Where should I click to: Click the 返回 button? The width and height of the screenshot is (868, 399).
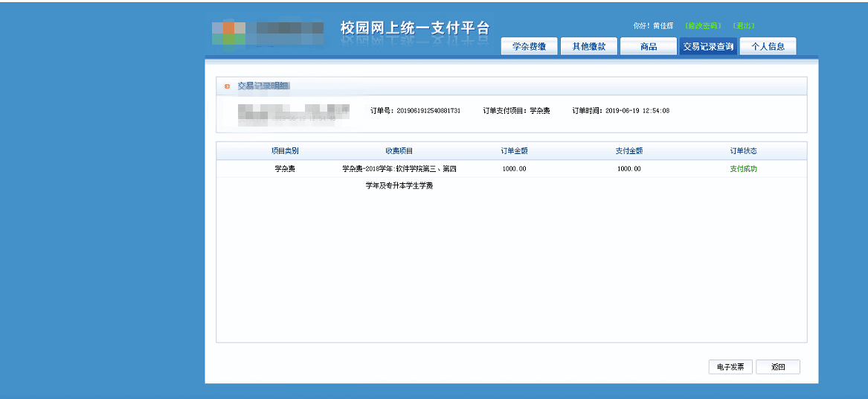[x=778, y=367]
